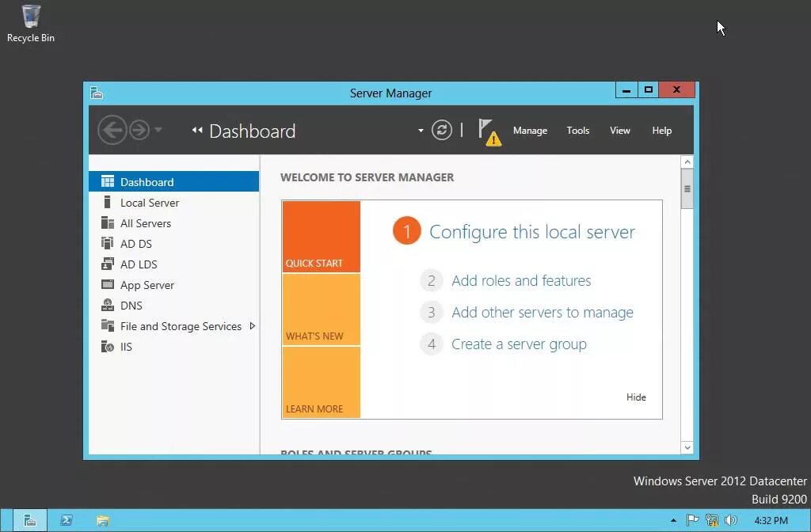Screen dimensions: 811x532
Task: Click the forward navigation arrow in Server Manager
Action: [x=139, y=130]
